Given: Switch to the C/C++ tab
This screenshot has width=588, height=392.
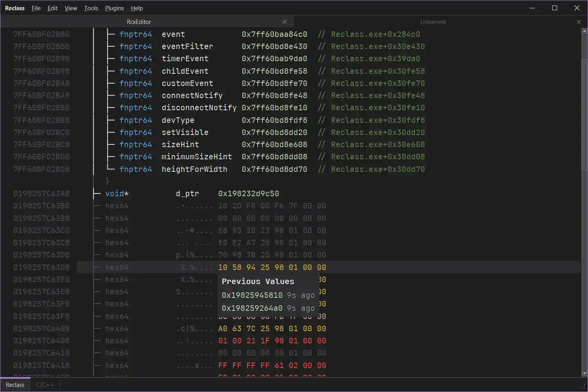Looking at the screenshot, I should [x=45, y=385].
